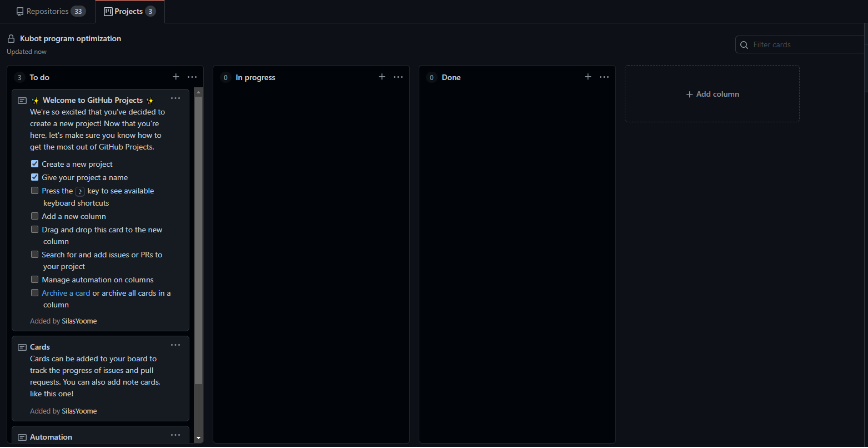Click the Repositories count badge 33
The height and width of the screenshot is (448, 868).
[x=78, y=11]
